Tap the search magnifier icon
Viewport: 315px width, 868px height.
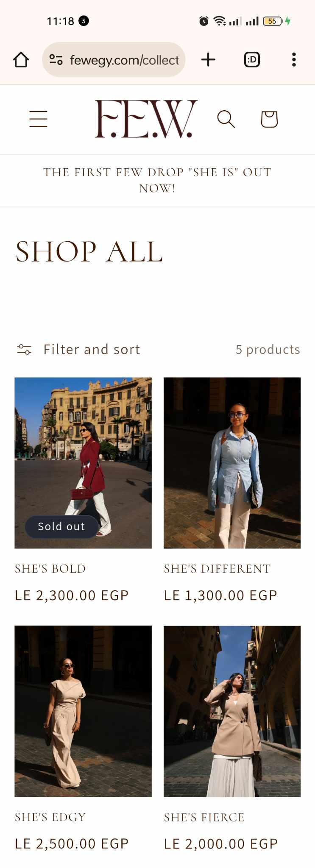point(226,119)
